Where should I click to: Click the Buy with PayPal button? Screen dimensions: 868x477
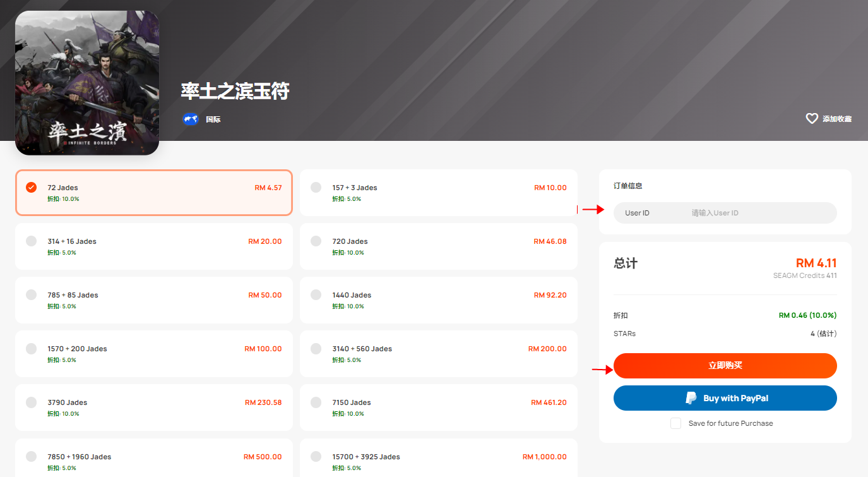tap(725, 398)
